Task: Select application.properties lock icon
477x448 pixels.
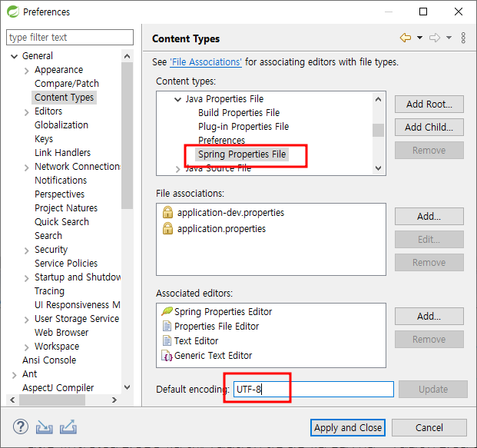Action: (167, 228)
